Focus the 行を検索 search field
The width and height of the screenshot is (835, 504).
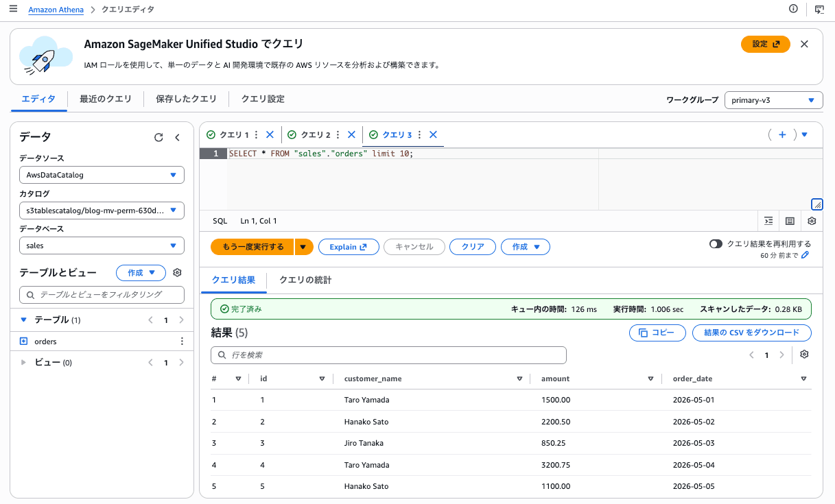[x=388, y=355]
